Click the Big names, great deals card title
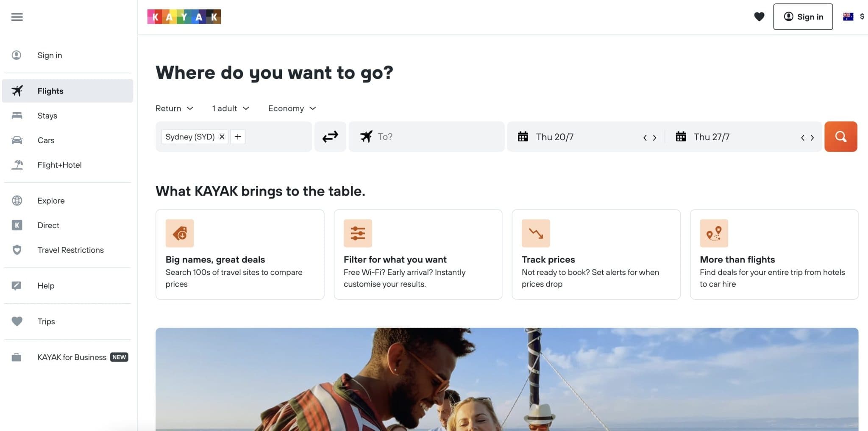The height and width of the screenshot is (431, 868). coord(215,260)
